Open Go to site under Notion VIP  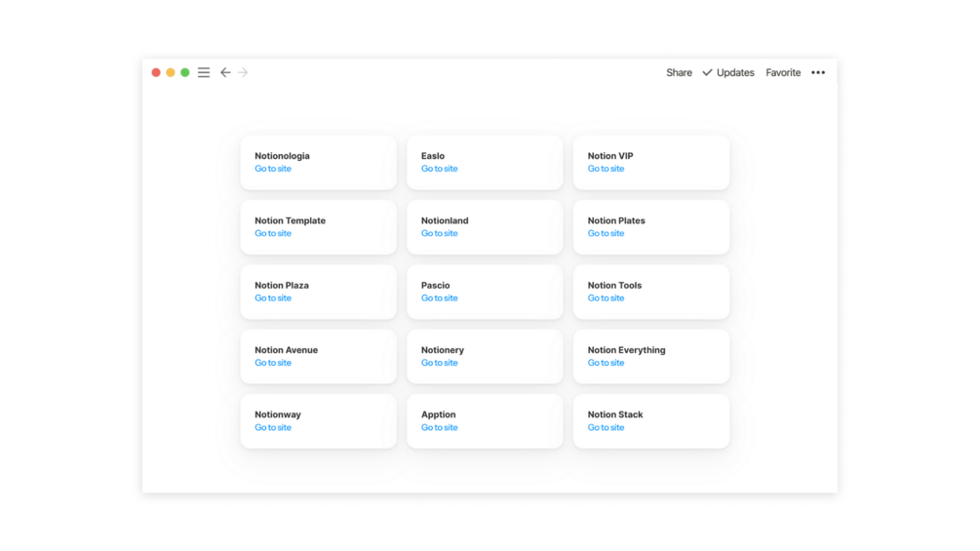(x=606, y=169)
